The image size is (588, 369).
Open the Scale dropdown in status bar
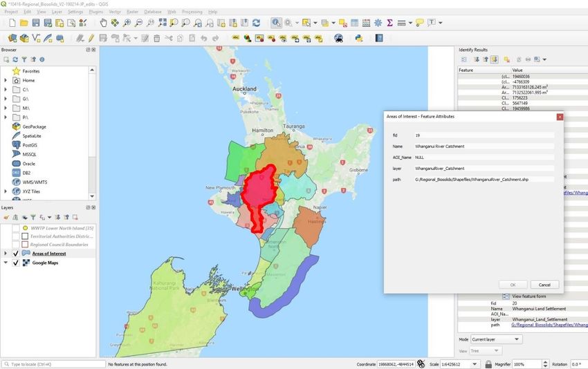(x=475, y=364)
